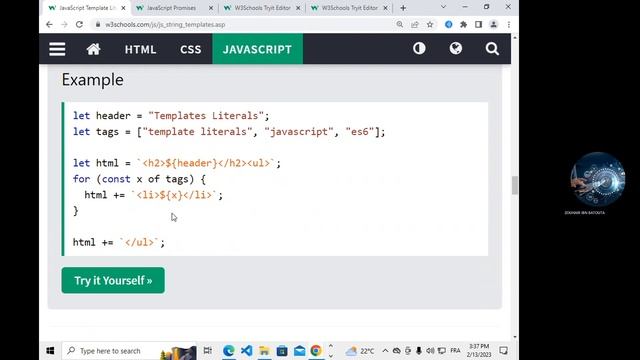Open Task View on taskbar
Image resolution: width=640 pixels, height=360 pixels.
[208, 350]
